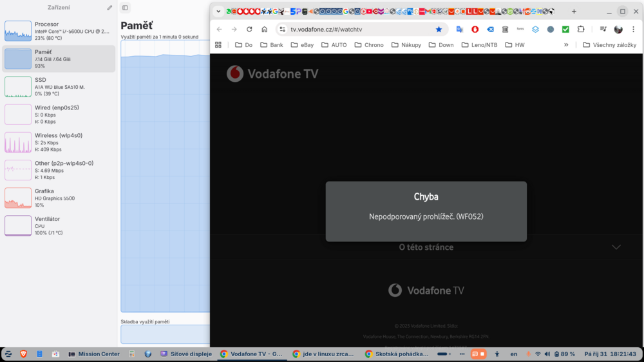Screen dimensions: 644x362
Task: Click the Chrome apps grid icon
Action: click(218, 45)
